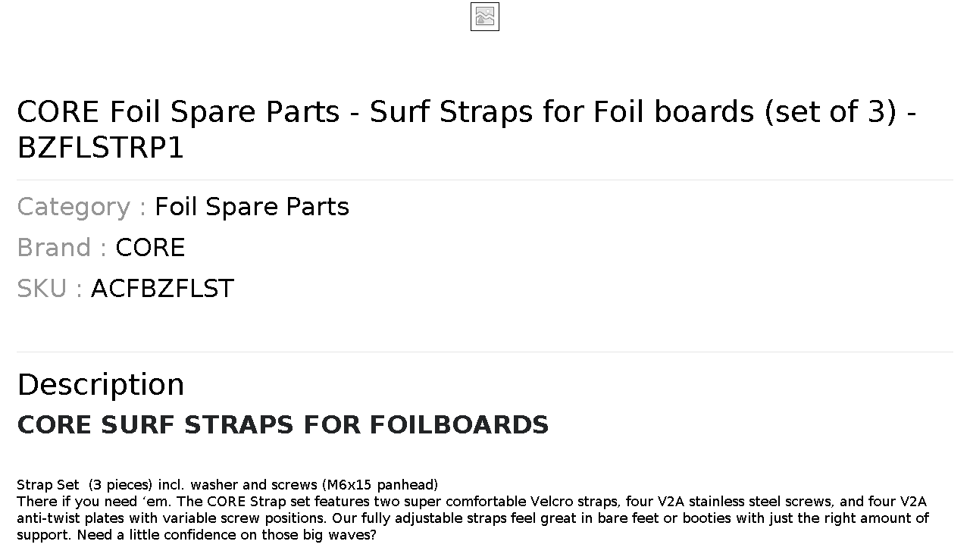
Task: Click the ACFBZFLST SKU value
Action: (x=162, y=289)
